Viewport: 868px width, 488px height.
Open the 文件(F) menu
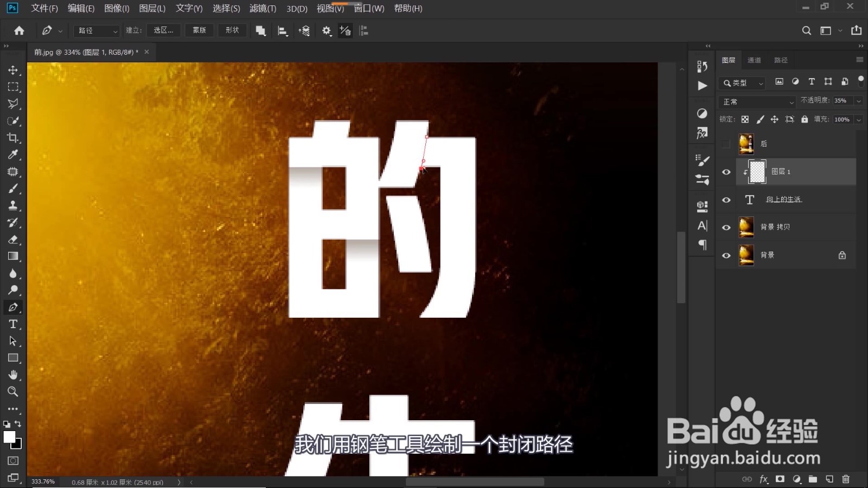(44, 8)
